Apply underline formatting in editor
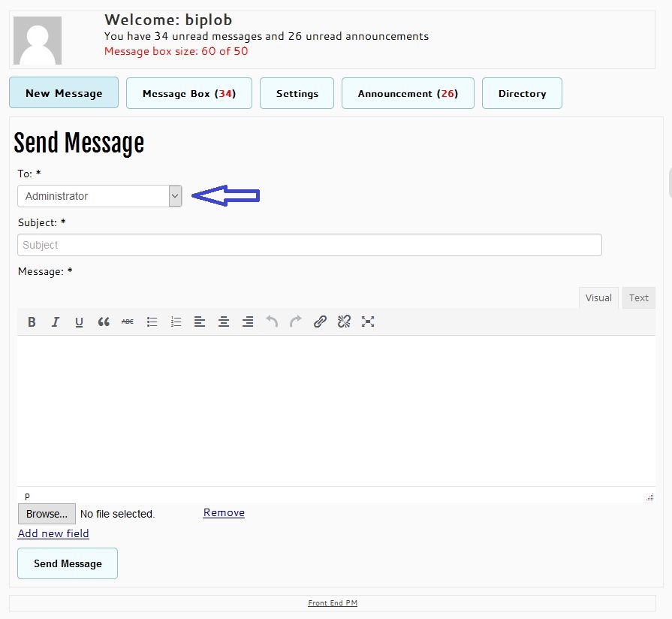This screenshot has height=619, width=672. tap(79, 322)
